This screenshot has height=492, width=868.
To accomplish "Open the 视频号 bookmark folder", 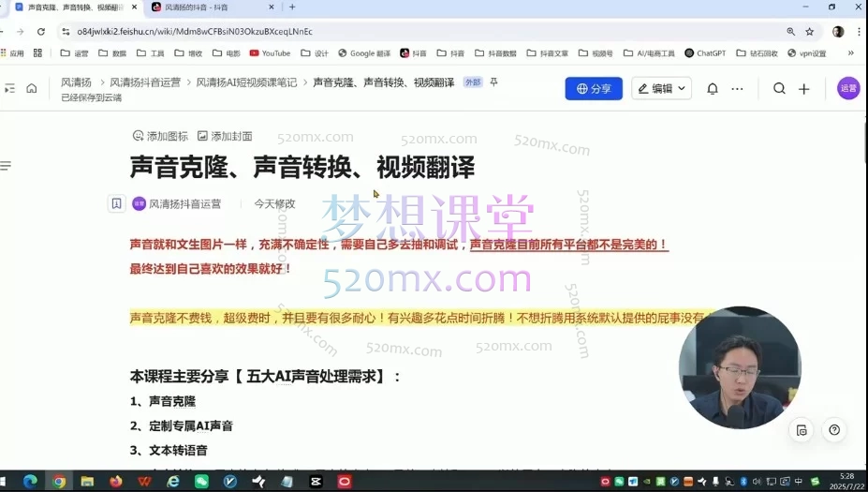I will (x=596, y=53).
